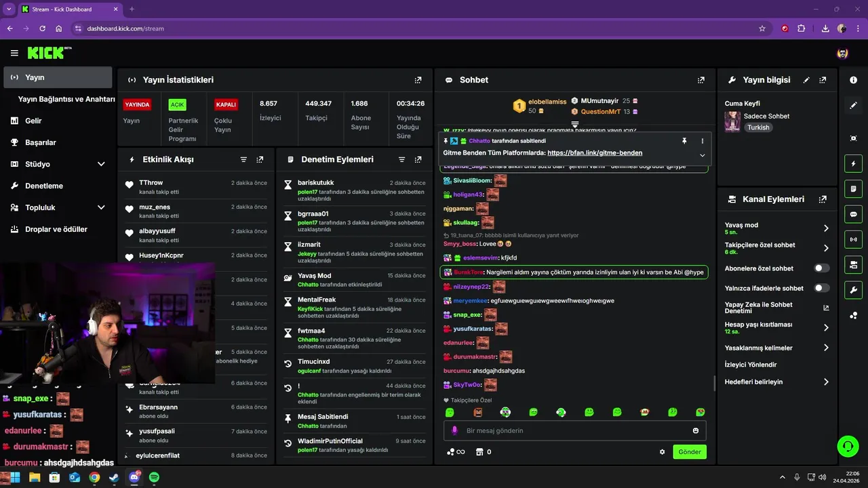Click İzleyici Yönlendir option

(751, 365)
